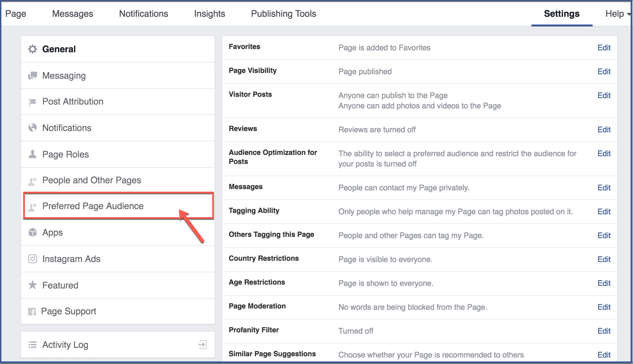Click 'No words are being blocked' text

click(413, 307)
